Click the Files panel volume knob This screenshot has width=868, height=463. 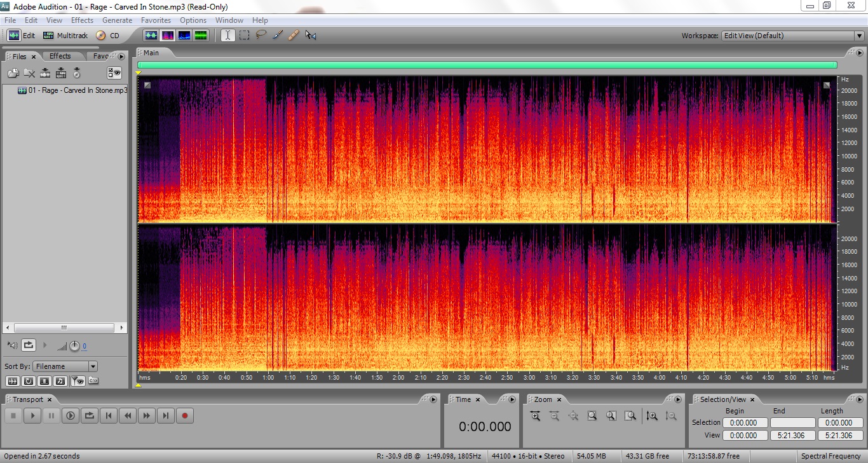tap(74, 346)
